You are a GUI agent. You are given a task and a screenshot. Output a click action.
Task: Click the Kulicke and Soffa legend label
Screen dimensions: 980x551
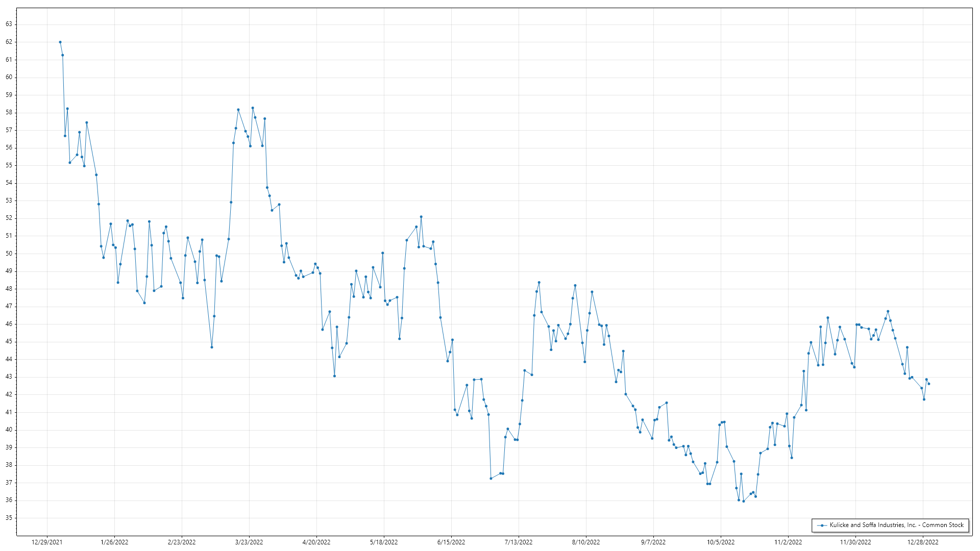[x=896, y=525]
